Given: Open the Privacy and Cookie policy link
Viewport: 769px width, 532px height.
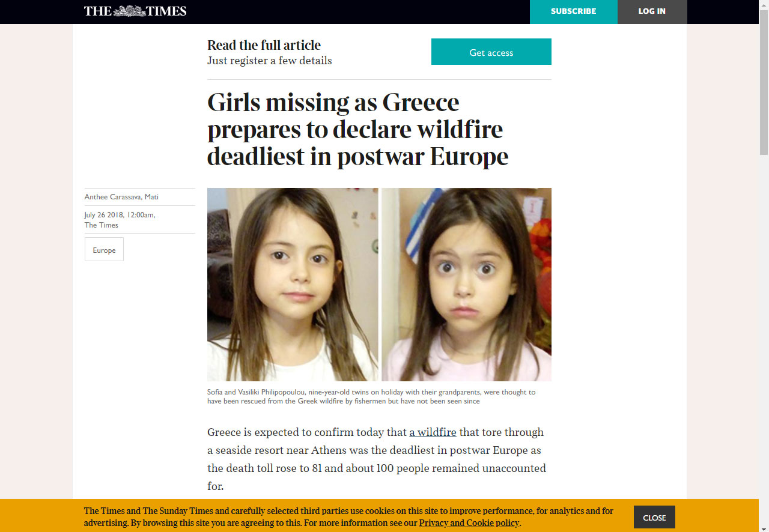Looking at the screenshot, I should 469,523.
